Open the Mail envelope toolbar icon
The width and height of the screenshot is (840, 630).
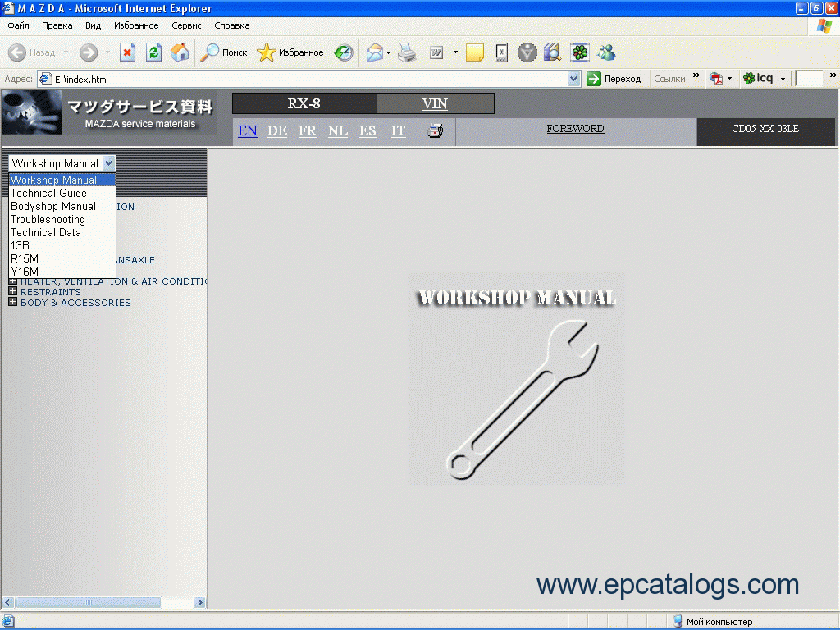point(374,52)
